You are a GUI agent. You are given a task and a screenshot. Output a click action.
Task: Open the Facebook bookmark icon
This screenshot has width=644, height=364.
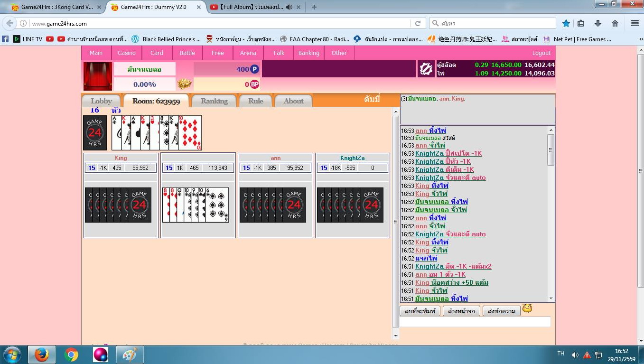click(5, 39)
